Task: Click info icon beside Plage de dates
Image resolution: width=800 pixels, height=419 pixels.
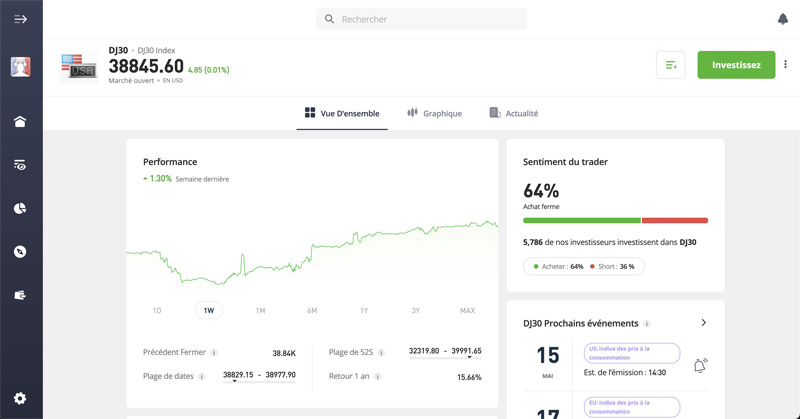Action: coord(202,377)
